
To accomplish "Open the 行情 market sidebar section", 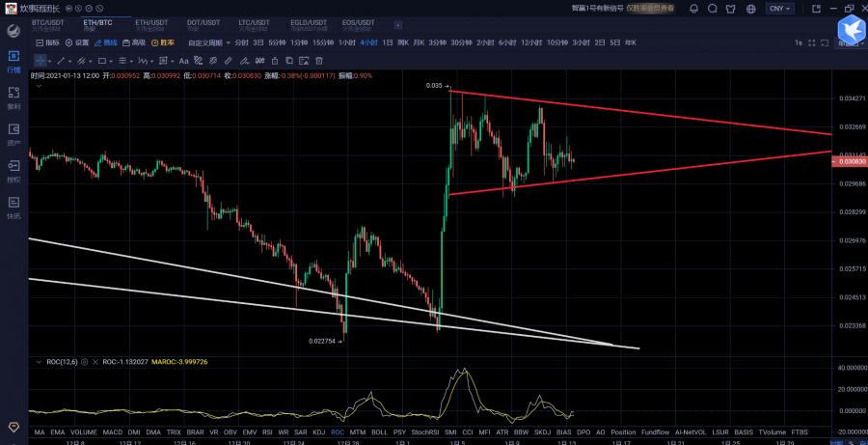I will (x=14, y=62).
